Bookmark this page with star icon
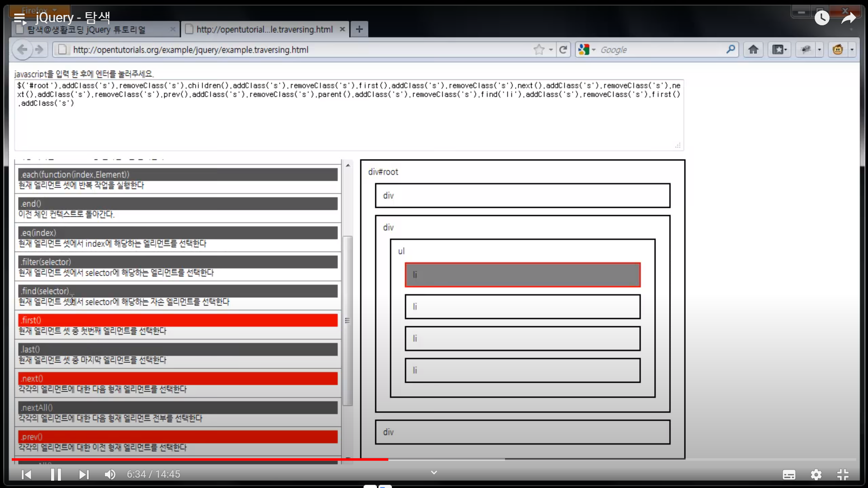Screen dimensions: 868x488 click(x=538, y=50)
